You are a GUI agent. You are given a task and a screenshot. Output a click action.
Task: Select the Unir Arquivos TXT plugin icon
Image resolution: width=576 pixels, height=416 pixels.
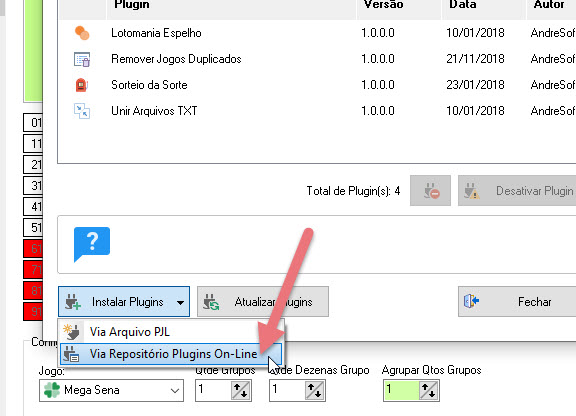82,111
